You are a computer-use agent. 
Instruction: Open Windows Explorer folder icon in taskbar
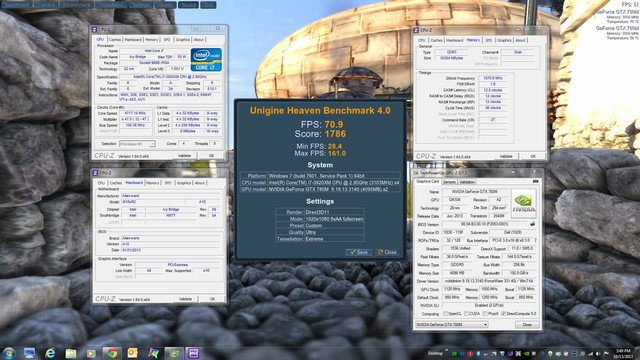coord(71,353)
